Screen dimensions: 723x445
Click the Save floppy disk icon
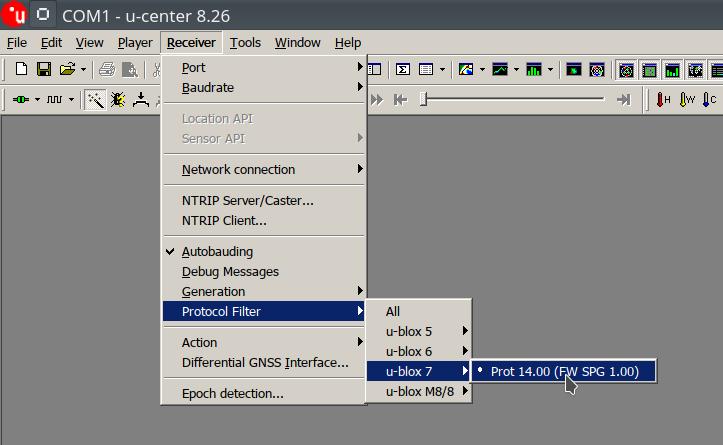44,70
